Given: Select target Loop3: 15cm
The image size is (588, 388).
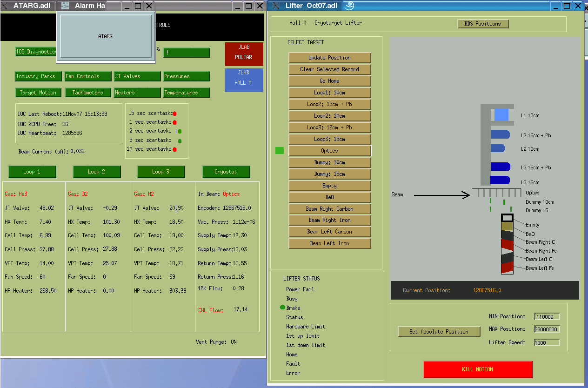Looking at the screenshot, I should click(330, 139).
